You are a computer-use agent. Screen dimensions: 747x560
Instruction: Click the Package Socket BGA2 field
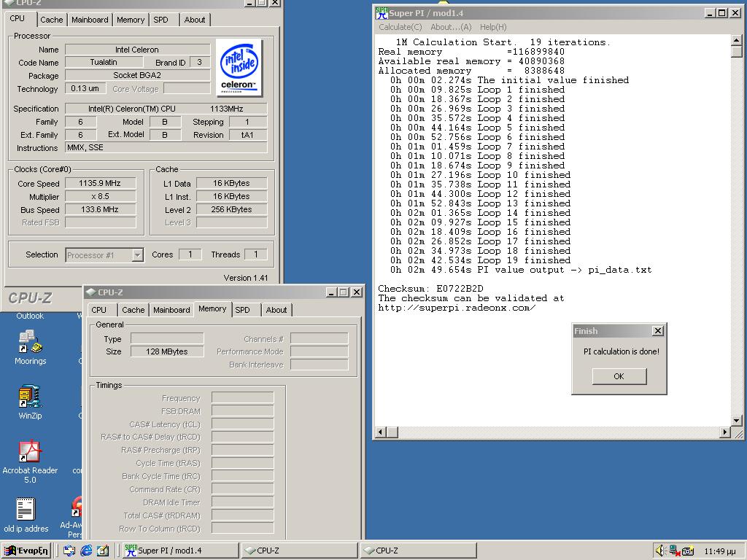pos(137,75)
